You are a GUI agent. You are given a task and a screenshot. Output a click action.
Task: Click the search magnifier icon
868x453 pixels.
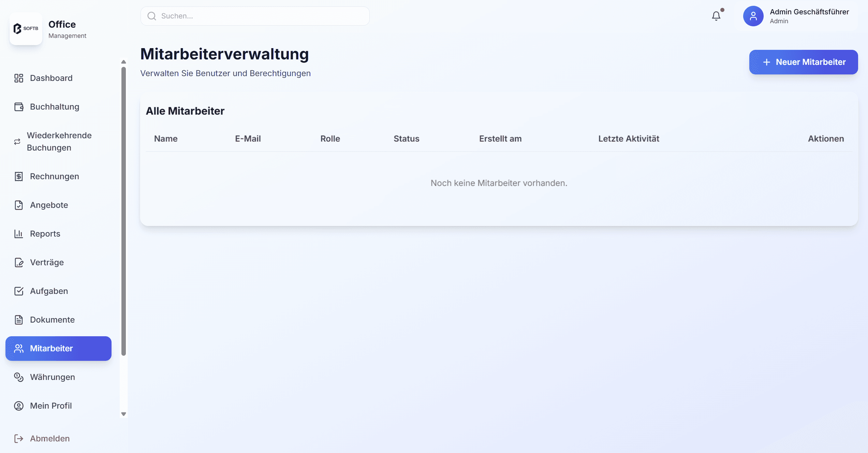point(152,16)
